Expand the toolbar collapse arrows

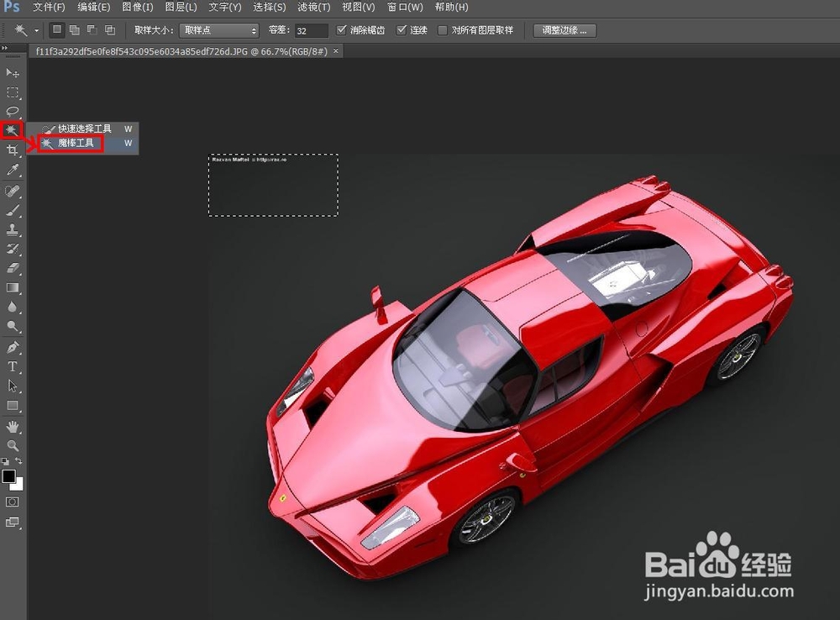(5, 48)
